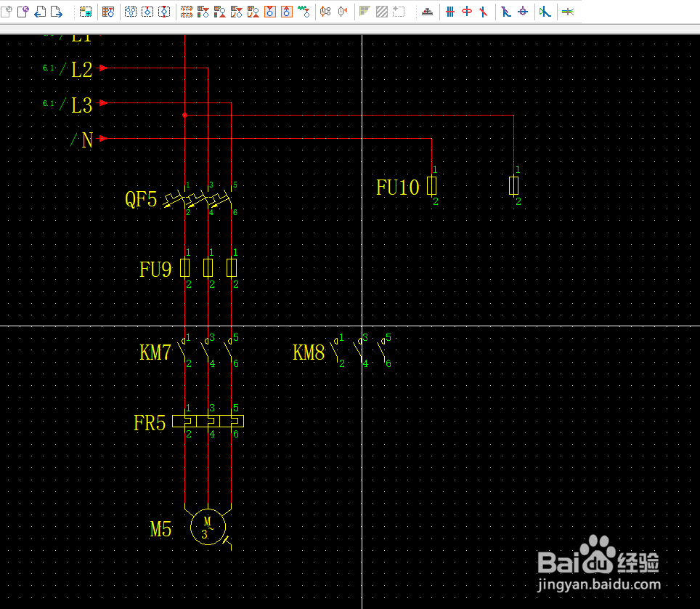Click the red oval on blue line icon

coord(467,12)
